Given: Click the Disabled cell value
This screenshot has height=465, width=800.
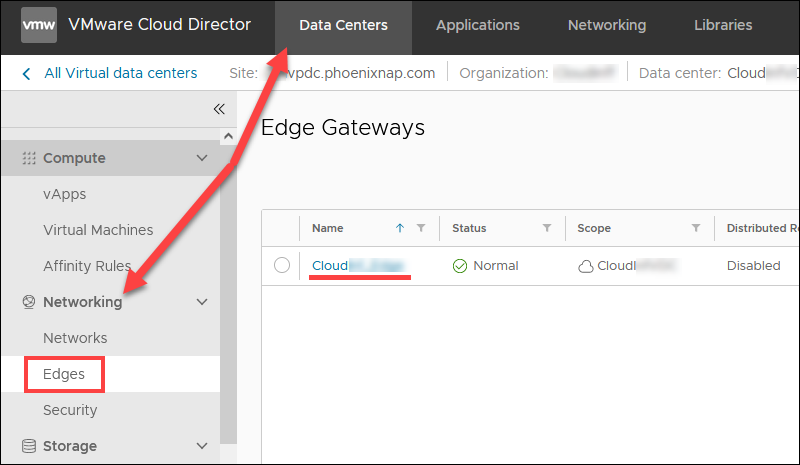Looking at the screenshot, I should pyautogui.click(x=754, y=266).
